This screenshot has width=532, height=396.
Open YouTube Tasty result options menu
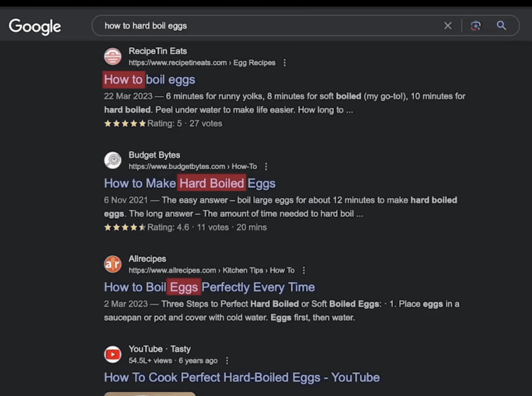227,361
